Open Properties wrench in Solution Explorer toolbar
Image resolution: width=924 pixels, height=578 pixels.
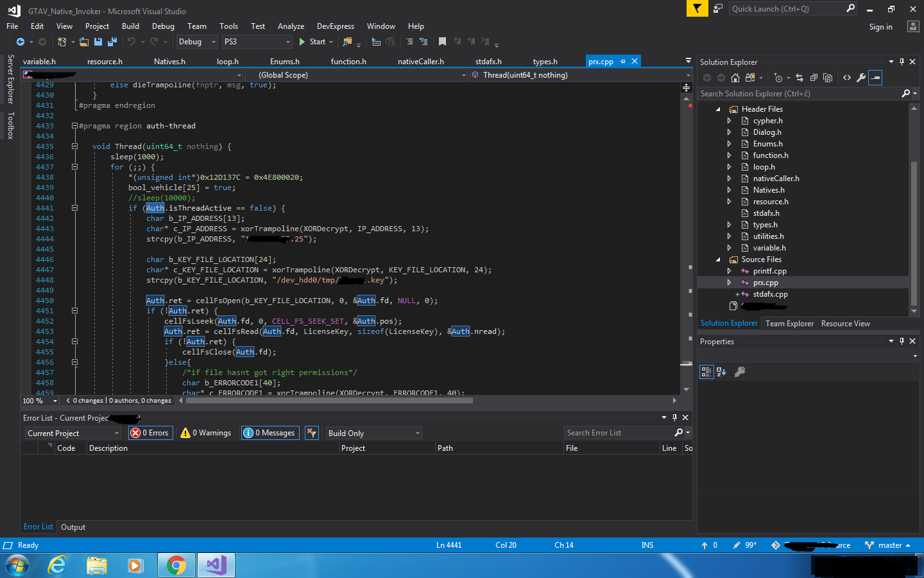861,78
